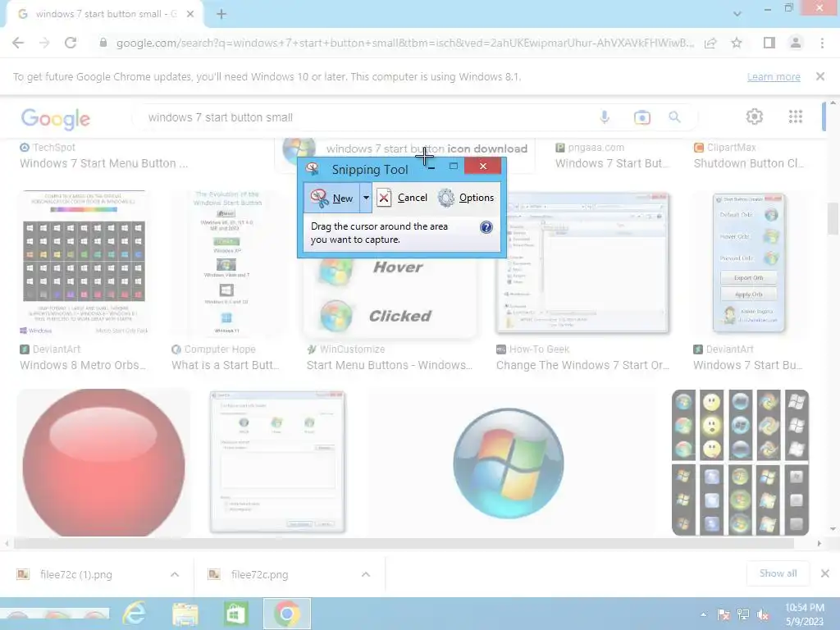Open the red glossy orb image
840x630 pixels.
tap(103, 463)
